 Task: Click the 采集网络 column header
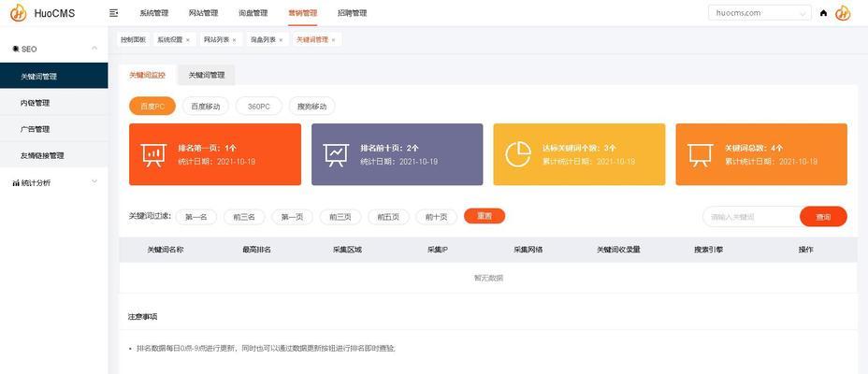coord(528,250)
